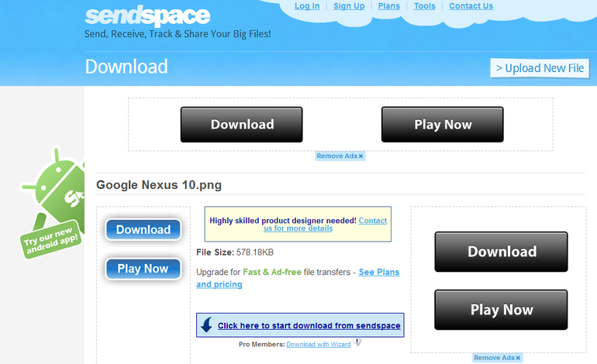
Task: Click the File Size 578.18KB text
Action: click(235, 252)
